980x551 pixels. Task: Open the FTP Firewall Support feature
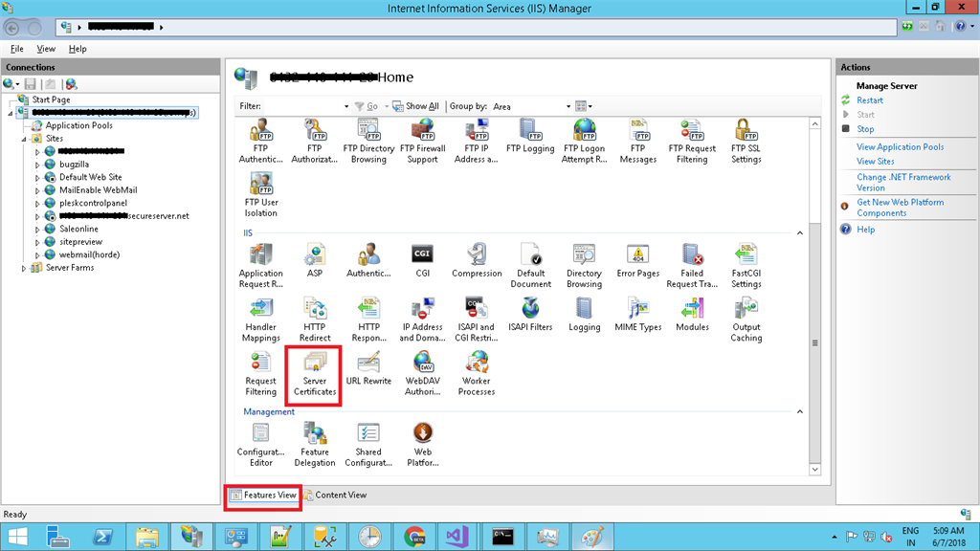422,142
